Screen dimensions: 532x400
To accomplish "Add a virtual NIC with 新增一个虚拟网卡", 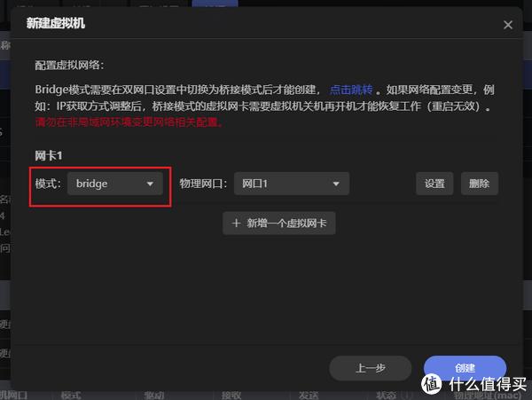I will (279, 224).
